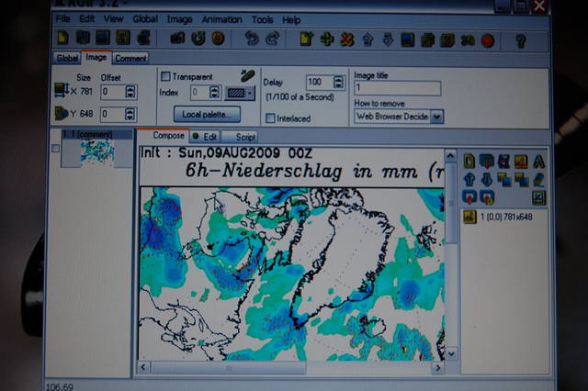Viewport: 588px width, 391px height.
Task: Click the red record circle toolbar icon
Action: 487,40
